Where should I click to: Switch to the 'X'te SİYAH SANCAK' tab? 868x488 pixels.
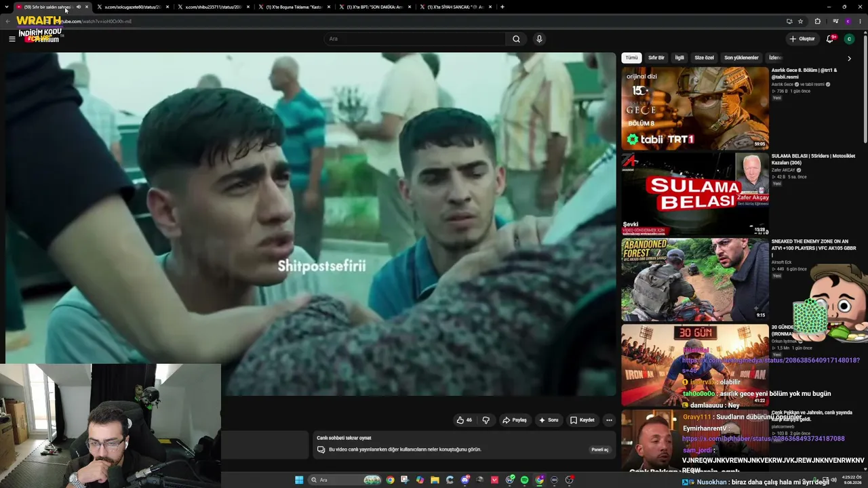[455, 7]
